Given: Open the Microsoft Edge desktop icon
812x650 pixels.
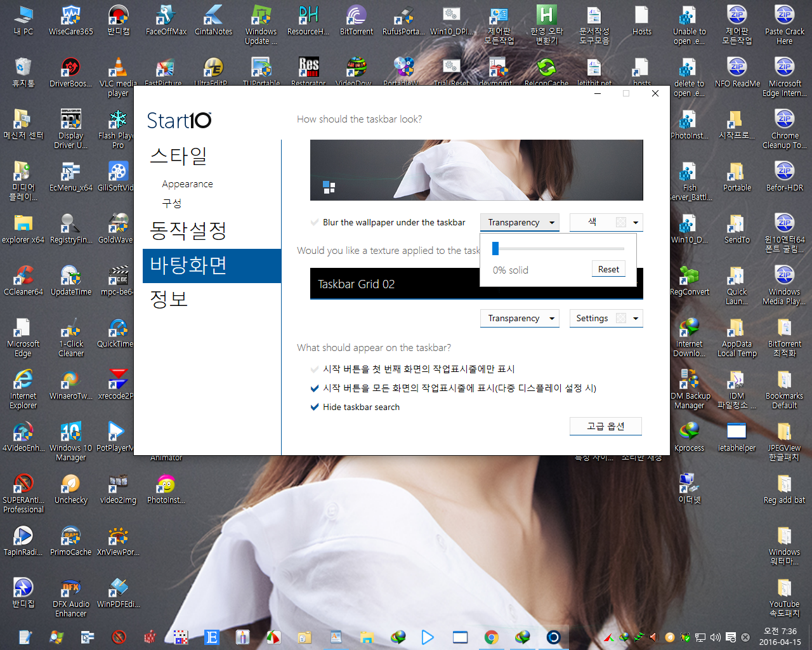Looking at the screenshot, I should [x=23, y=338].
